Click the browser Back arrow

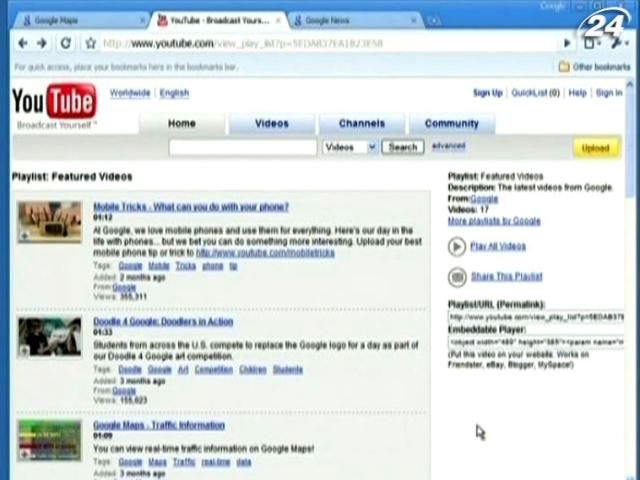tap(23, 43)
